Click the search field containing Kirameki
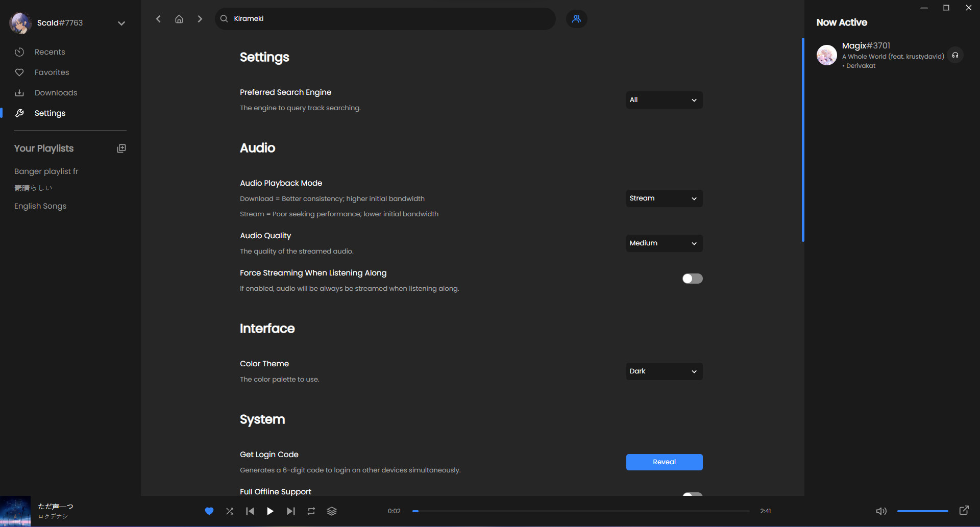Viewport: 980px width, 527px height. [x=385, y=19]
